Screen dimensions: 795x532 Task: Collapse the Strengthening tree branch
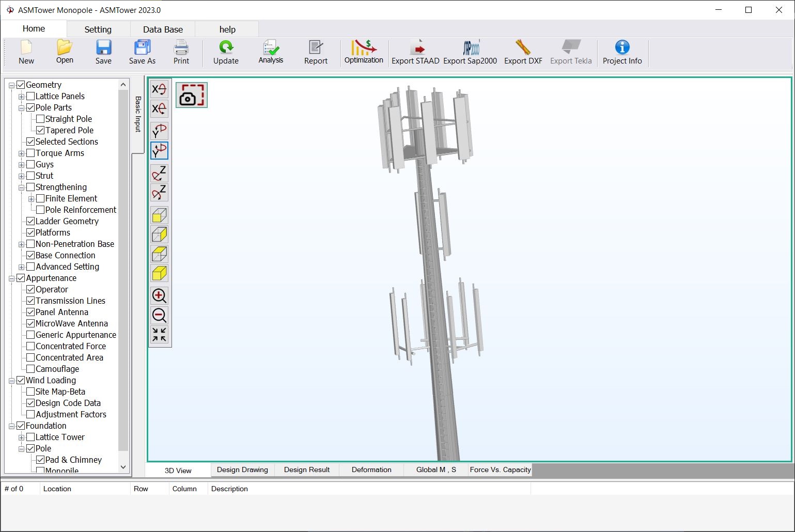21,187
